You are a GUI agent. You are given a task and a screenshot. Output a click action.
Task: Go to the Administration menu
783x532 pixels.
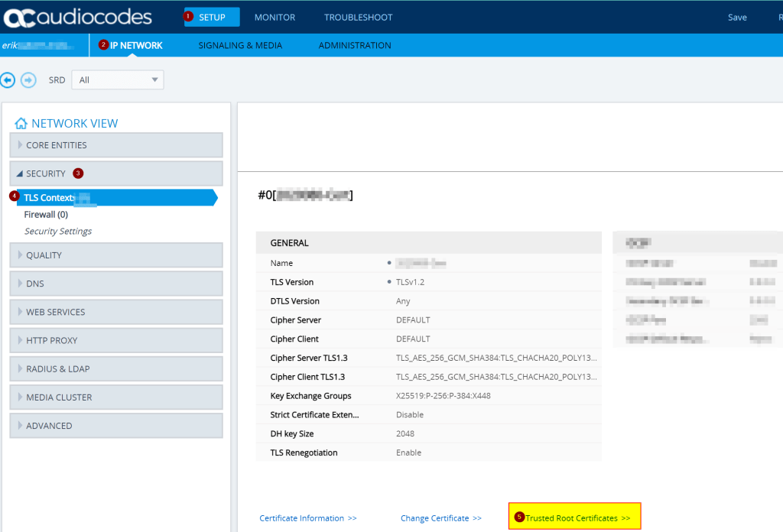[x=355, y=45]
